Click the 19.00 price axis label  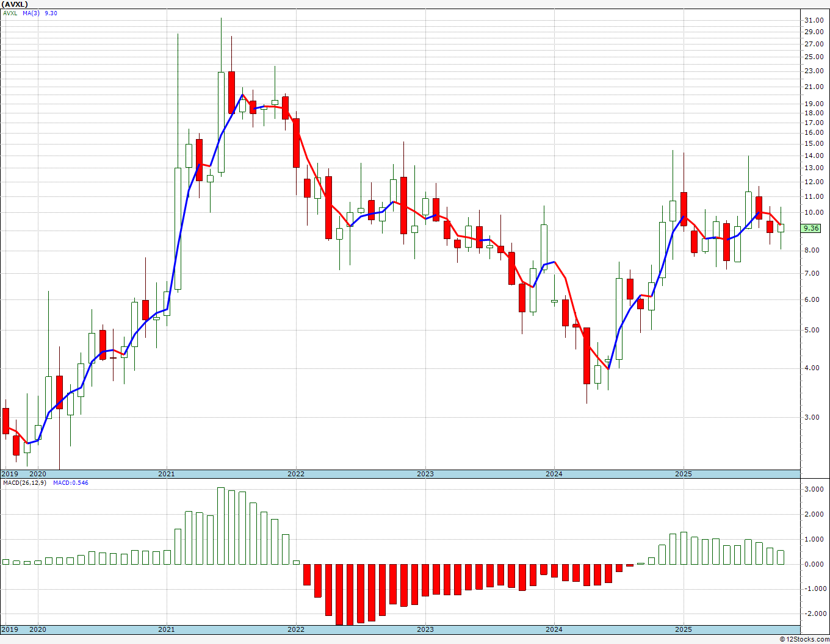pos(814,104)
